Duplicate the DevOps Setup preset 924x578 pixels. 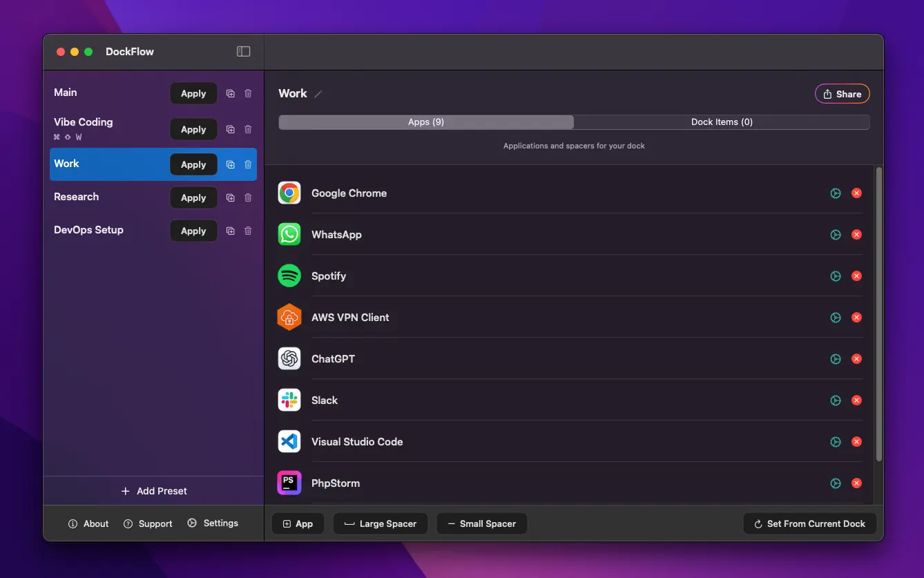(231, 231)
